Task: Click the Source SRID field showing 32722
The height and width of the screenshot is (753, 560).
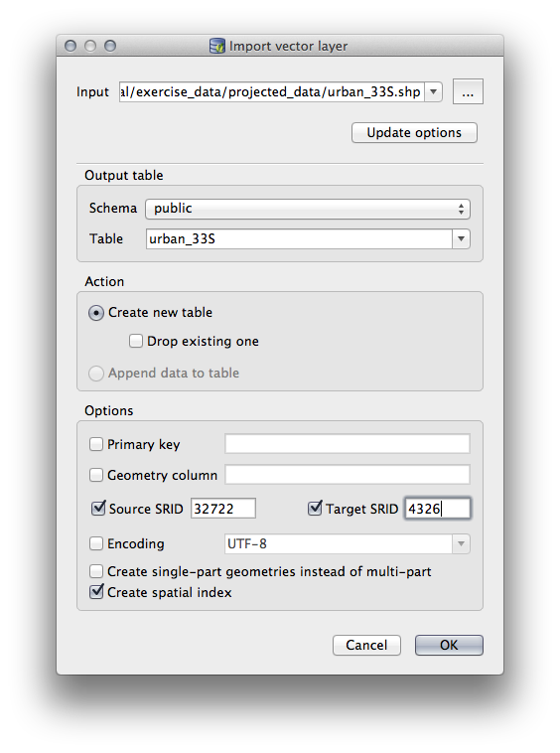Action: [223, 509]
